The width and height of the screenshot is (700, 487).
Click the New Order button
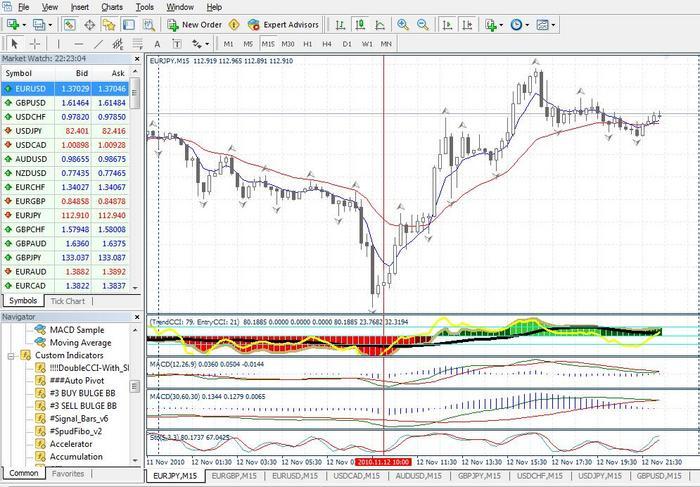[195, 25]
